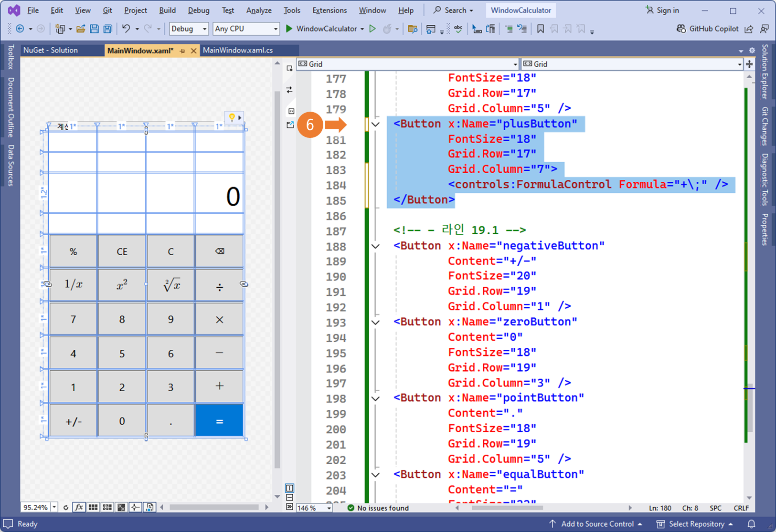Undo the last change with the toolbar arrow
Image resolution: width=776 pixels, height=532 pixels.
click(126, 29)
